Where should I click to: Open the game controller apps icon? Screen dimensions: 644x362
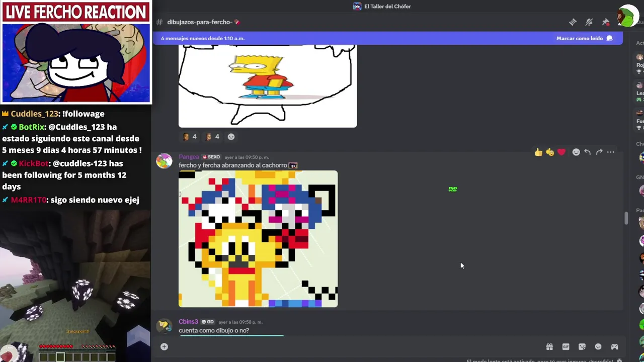614,346
